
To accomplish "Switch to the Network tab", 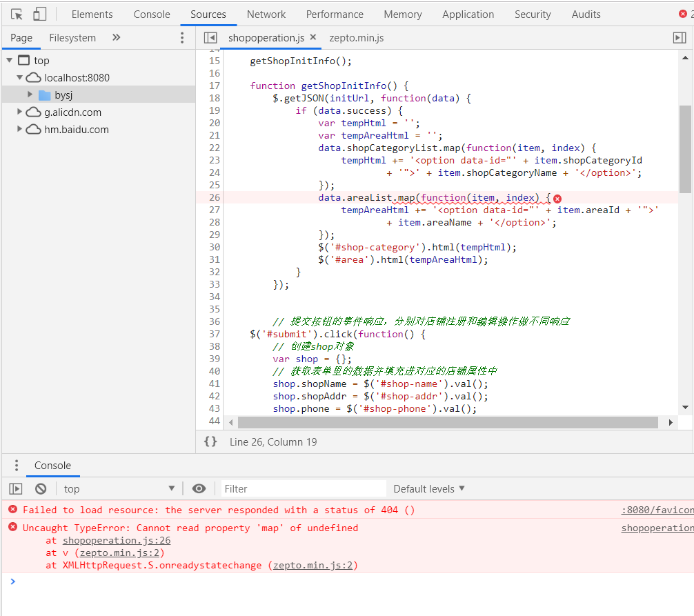I will click(266, 14).
